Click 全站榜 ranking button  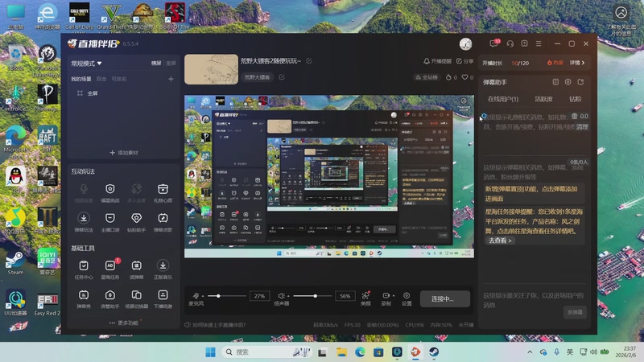(x=427, y=77)
